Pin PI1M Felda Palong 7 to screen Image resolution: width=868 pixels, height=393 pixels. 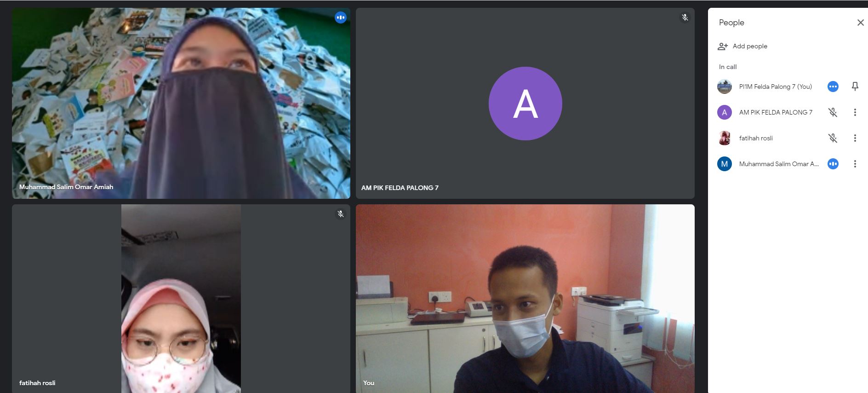(x=855, y=86)
